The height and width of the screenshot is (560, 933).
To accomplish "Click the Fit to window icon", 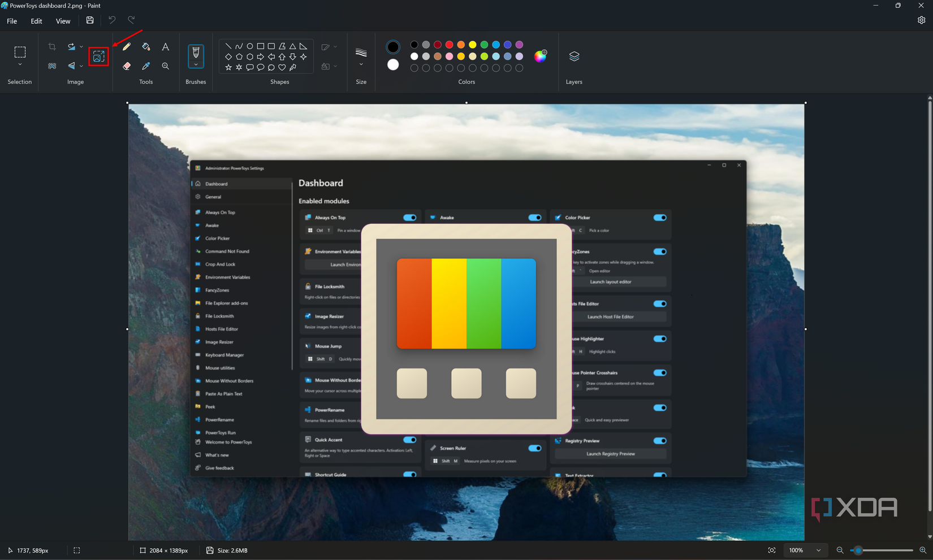I will click(772, 550).
